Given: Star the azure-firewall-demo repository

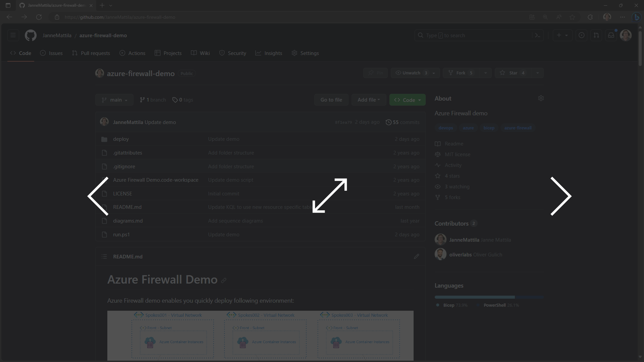Looking at the screenshot, I should coord(513,73).
